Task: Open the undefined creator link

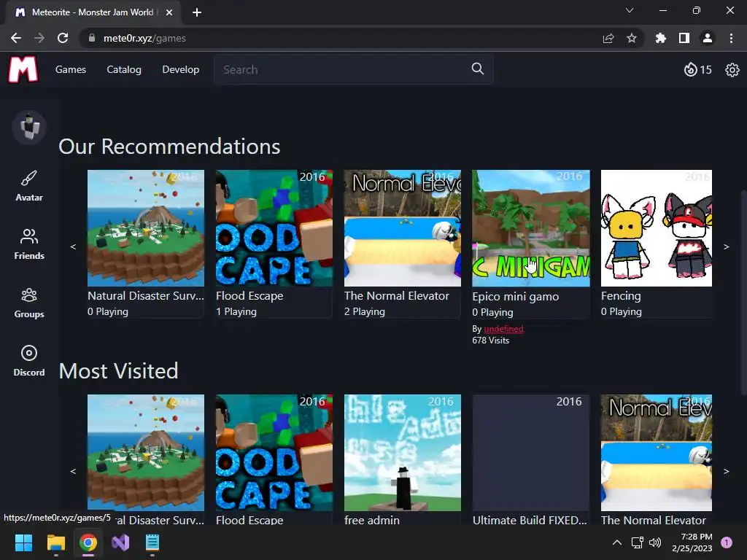Action: tap(503, 329)
